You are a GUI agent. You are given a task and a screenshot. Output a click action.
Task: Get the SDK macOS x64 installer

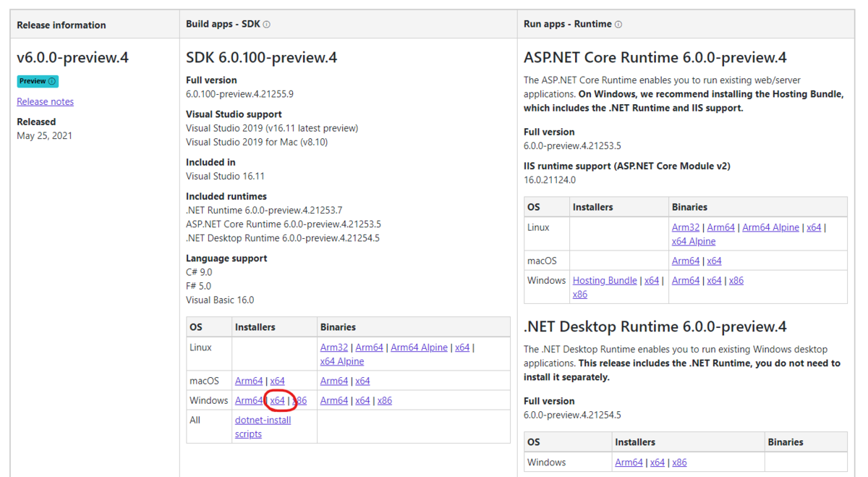(277, 381)
